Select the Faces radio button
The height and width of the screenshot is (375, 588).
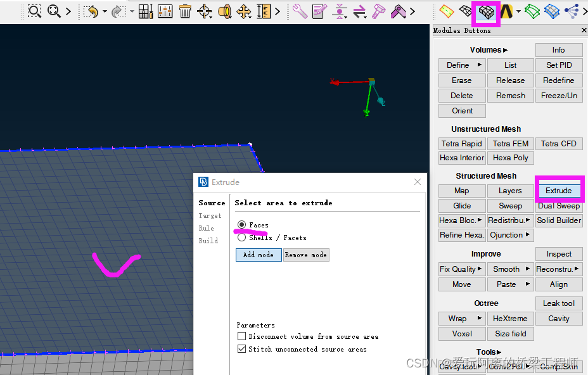pyautogui.click(x=242, y=225)
